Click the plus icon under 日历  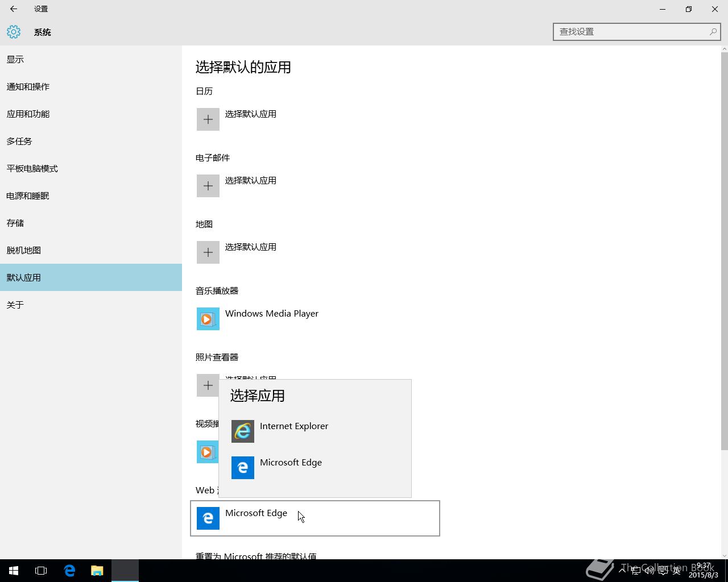tap(208, 119)
